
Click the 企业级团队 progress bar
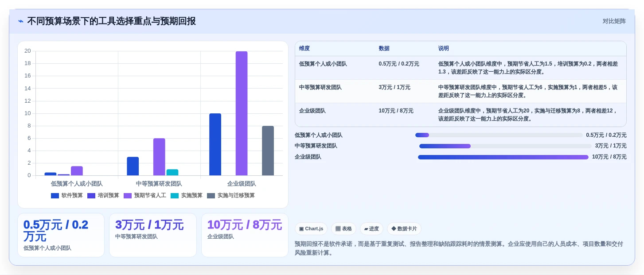coord(503,157)
